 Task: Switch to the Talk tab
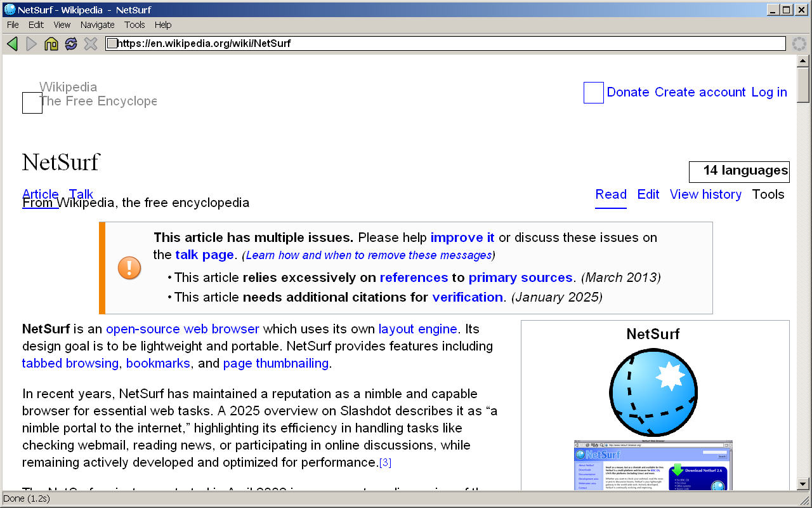81,194
